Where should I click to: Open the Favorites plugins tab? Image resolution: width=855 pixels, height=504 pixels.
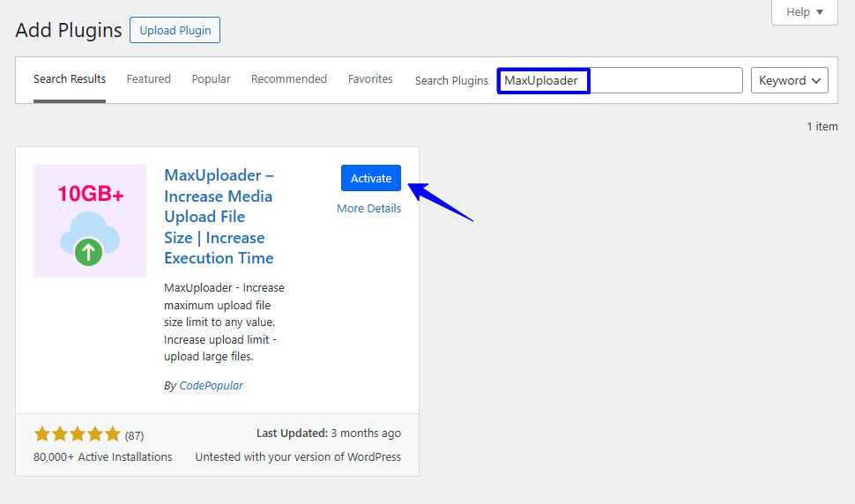click(370, 79)
